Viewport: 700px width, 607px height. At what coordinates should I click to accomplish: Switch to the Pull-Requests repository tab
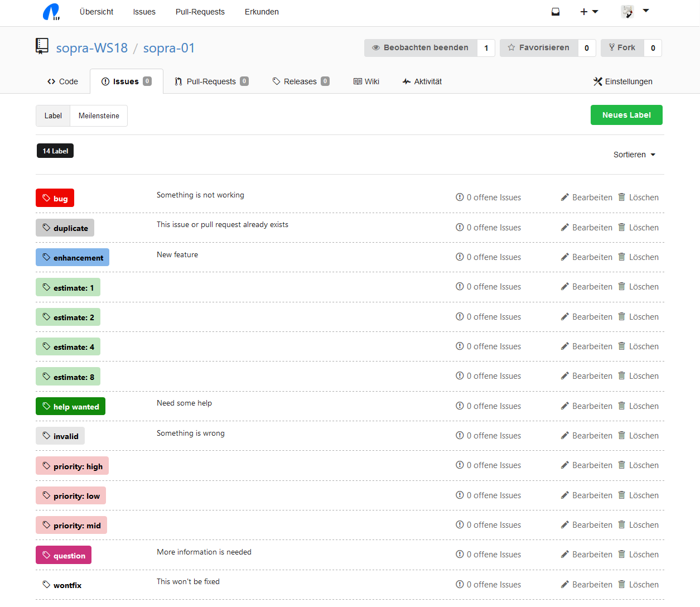click(211, 81)
